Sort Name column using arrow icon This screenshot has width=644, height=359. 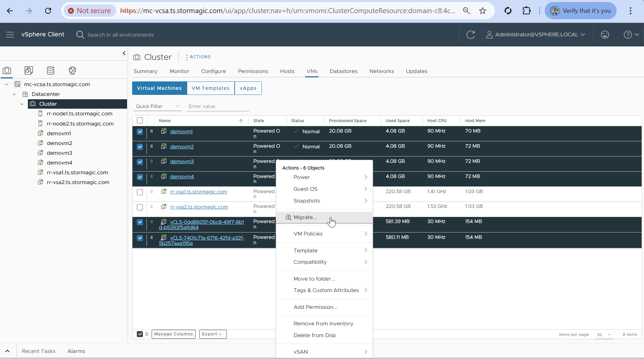pyautogui.click(x=241, y=121)
